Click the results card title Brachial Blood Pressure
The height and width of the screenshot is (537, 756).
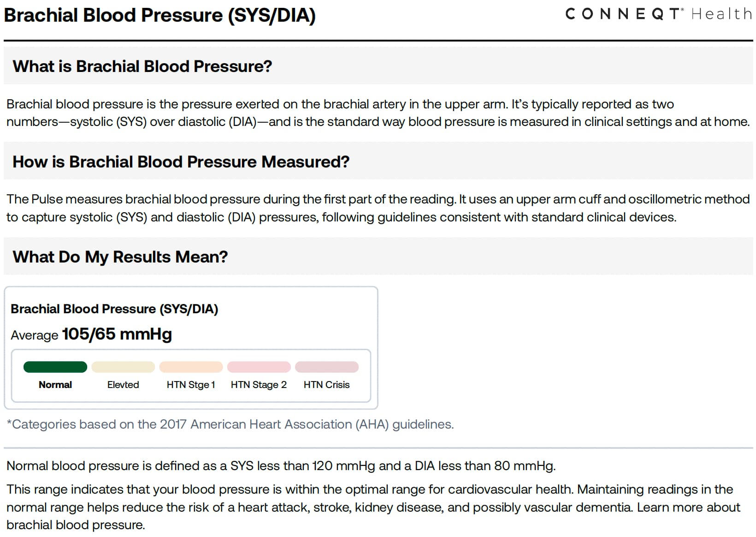pos(114,309)
